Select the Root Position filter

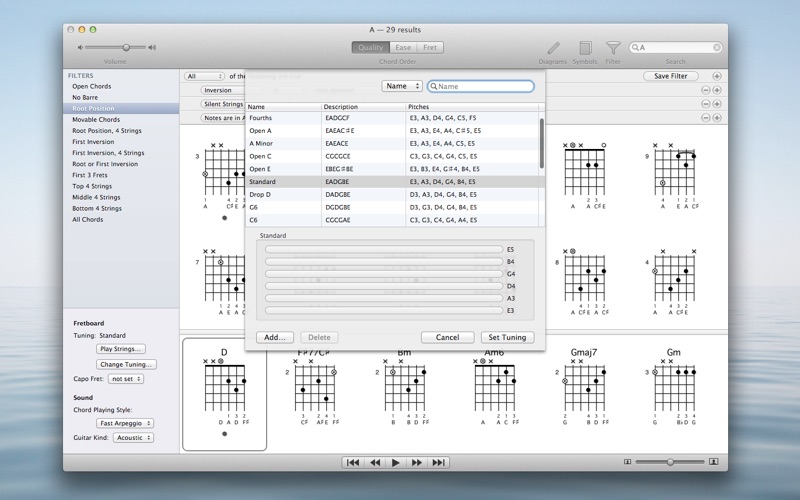93,109
